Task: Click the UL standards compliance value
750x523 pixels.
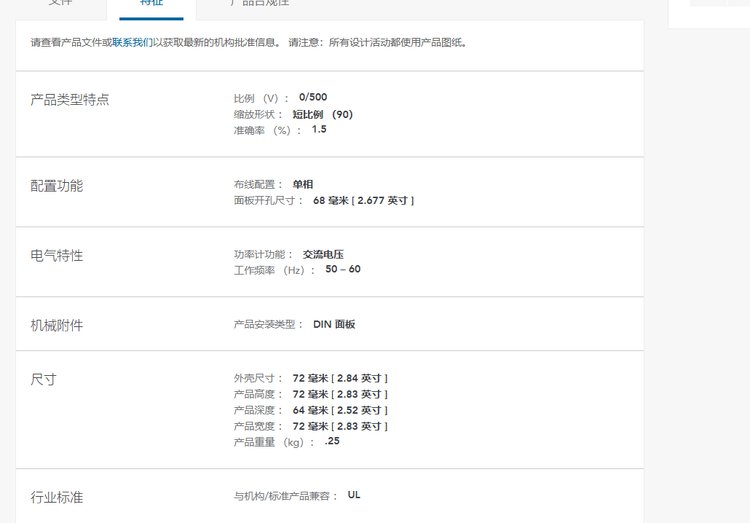Action: point(354,495)
